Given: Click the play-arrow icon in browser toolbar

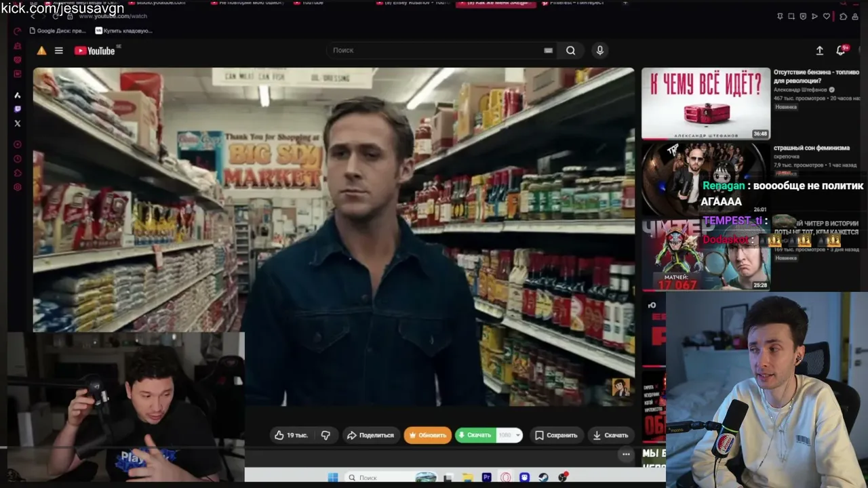Looking at the screenshot, I should pyautogui.click(x=815, y=16).
